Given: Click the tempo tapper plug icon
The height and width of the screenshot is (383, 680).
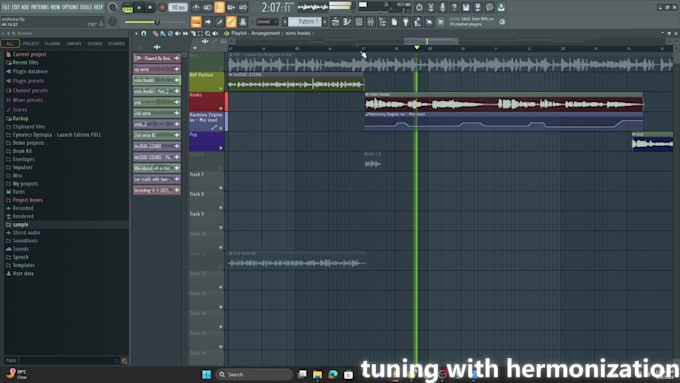Looking at the screenshot, I should point(406,22).
